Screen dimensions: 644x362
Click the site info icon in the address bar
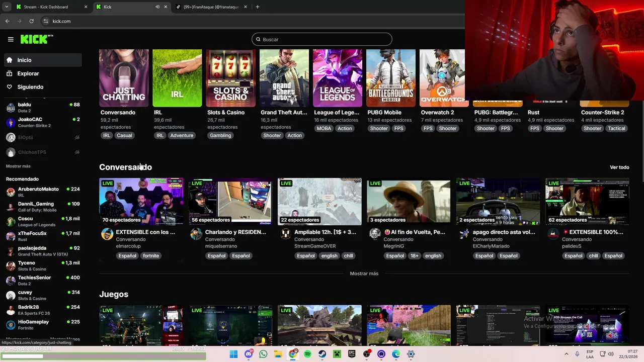(x=46, y=21)
